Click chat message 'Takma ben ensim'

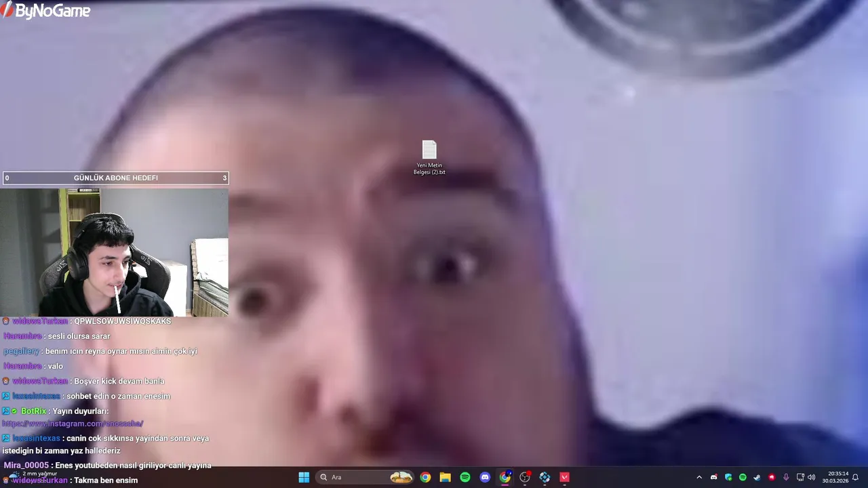(106, 481)
